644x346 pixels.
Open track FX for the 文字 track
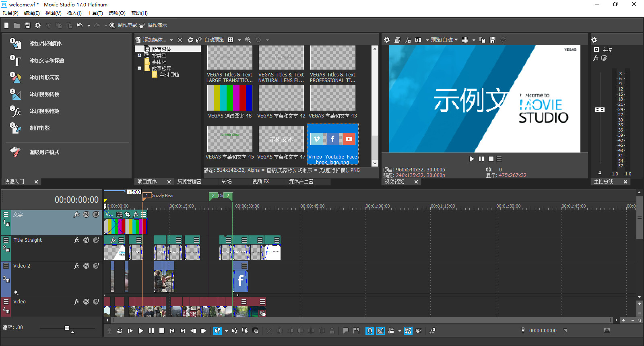pyautogui.click(x=76, y=214)
